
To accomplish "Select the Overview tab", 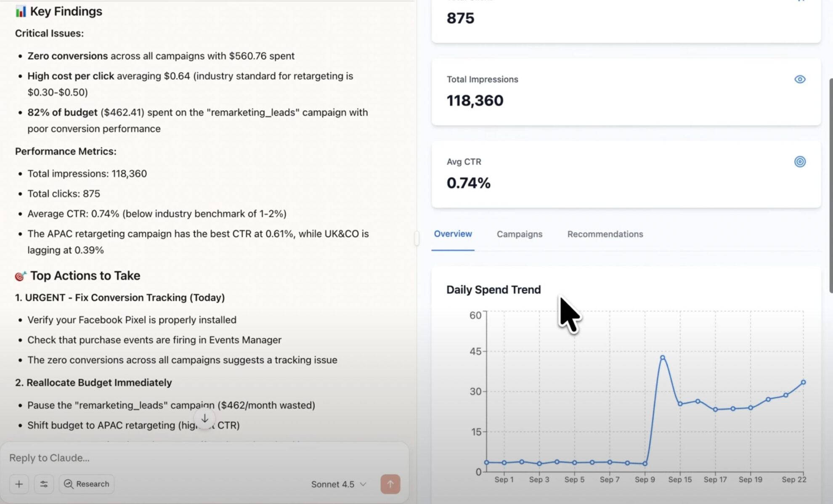I will coord(453,234).
